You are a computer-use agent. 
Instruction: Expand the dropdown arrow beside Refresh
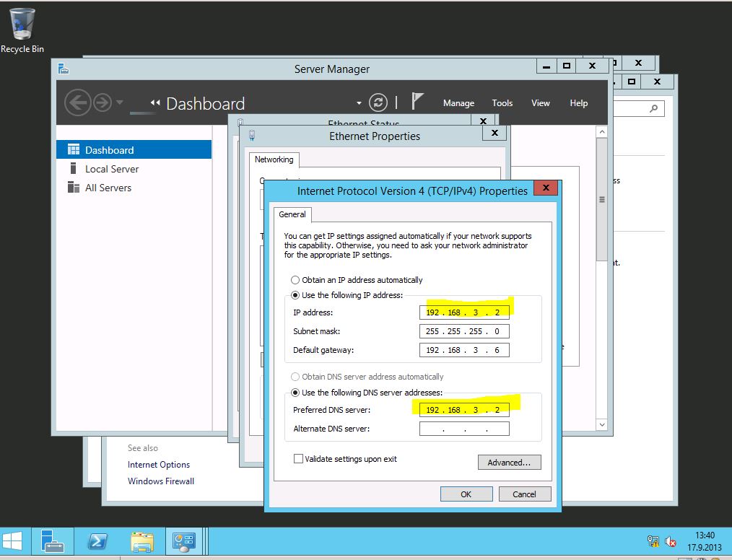pyautogui.click(x=359, y=103)
